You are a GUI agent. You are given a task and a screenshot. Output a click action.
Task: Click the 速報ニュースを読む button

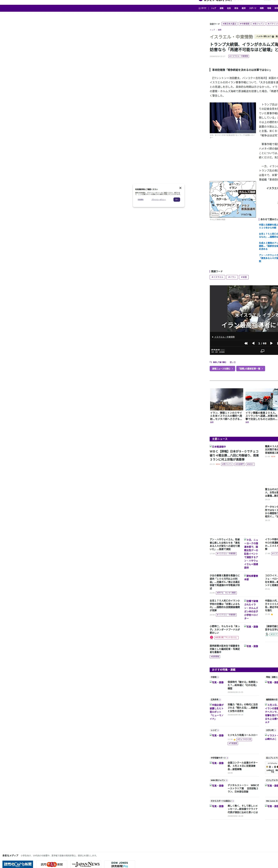click(x=222, y=369)
